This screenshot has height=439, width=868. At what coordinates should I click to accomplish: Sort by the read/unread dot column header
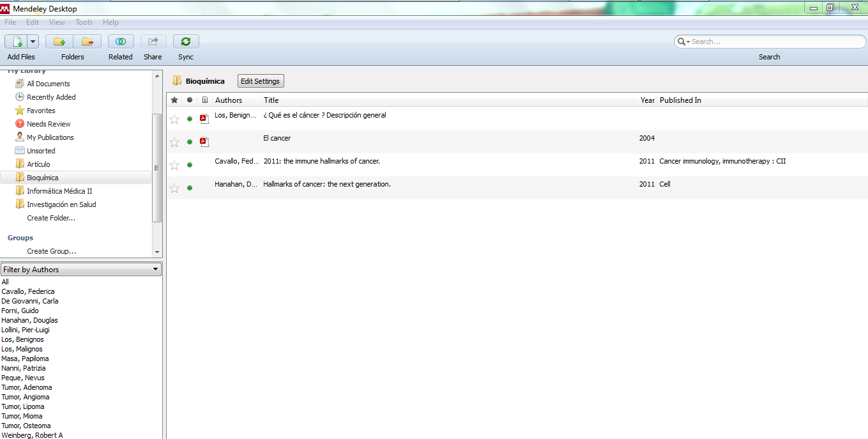click(x=190, y=100)
